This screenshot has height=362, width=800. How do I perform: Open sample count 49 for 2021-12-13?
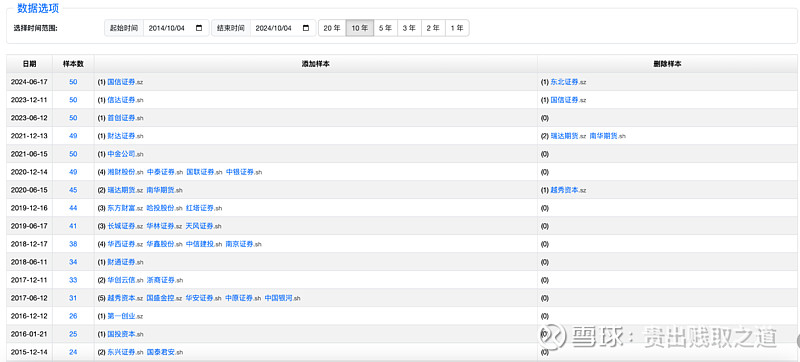pos(73,136)
